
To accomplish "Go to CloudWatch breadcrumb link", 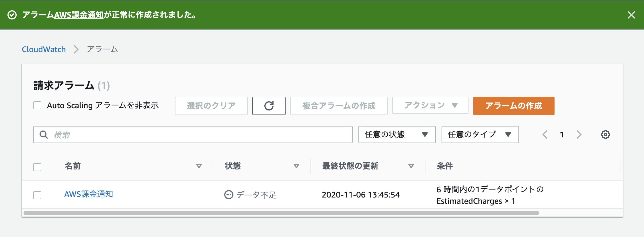I will point(44,49).
